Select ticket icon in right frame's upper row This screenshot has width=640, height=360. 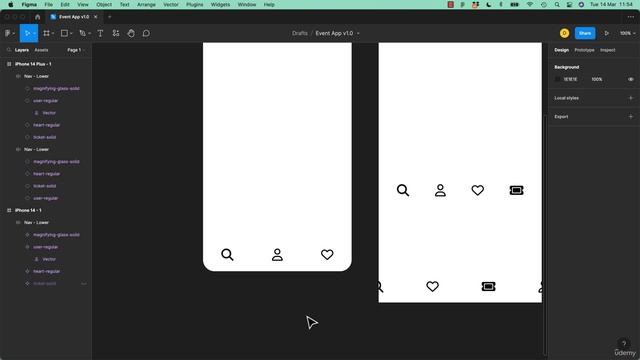pos(516,190)
